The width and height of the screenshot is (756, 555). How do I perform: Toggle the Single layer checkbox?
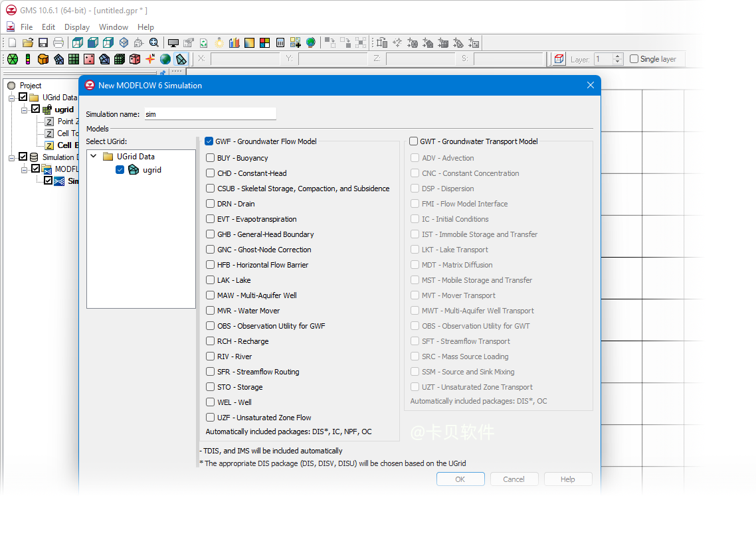point(634,59)
